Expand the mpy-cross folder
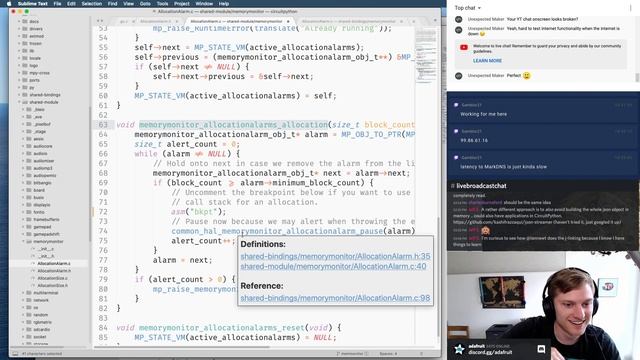 click(19, 73)
